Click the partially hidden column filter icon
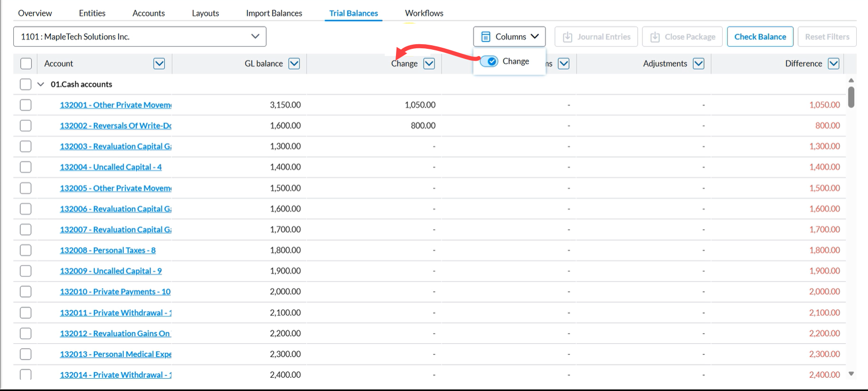868x391 pixels. (x=564, y=63)
